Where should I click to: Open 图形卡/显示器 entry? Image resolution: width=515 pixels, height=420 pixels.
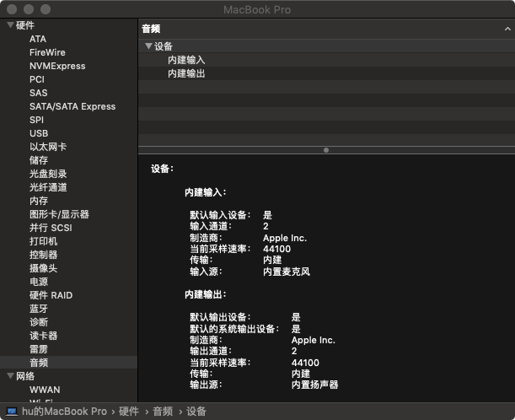pos(59,214)
